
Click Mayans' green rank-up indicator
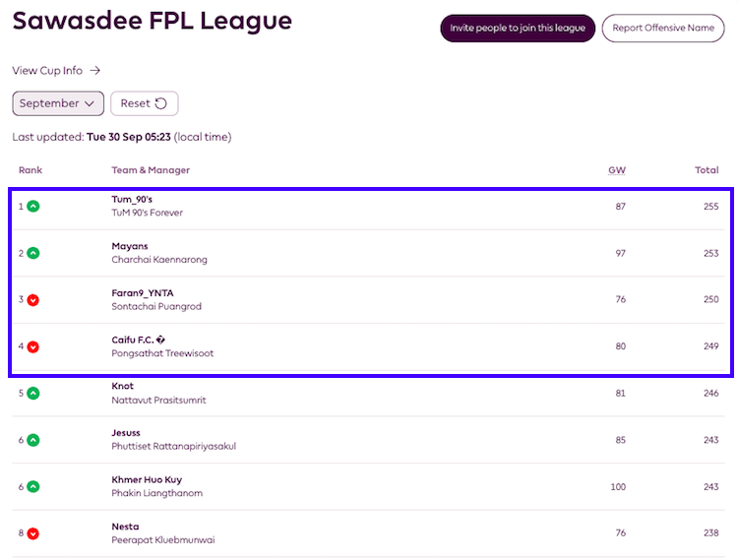32,253
